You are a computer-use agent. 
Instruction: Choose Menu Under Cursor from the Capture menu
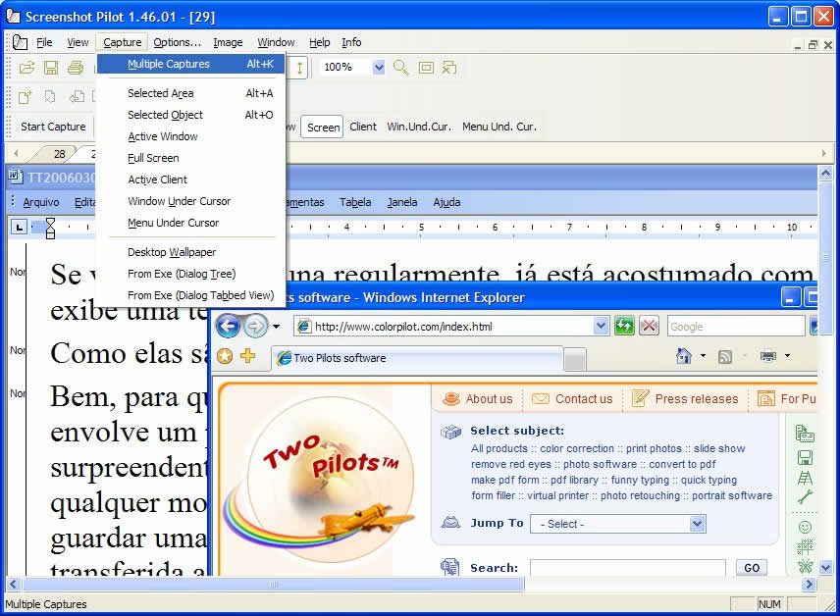[191, 223]
